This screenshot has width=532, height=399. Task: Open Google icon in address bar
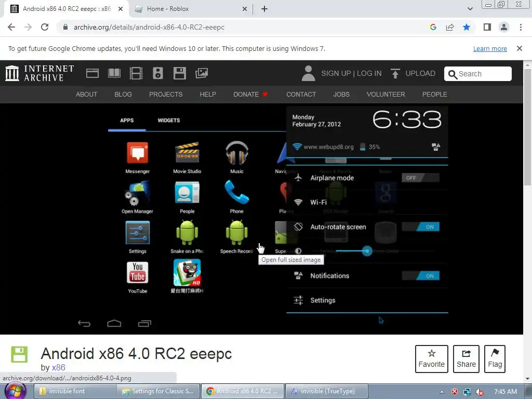433,27
